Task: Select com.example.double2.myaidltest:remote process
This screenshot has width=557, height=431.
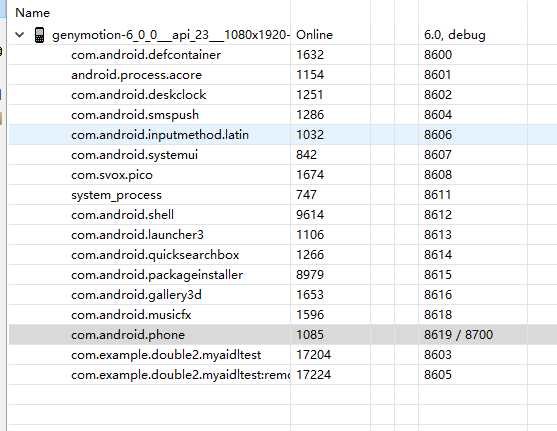Action: (x=282, y=375)
